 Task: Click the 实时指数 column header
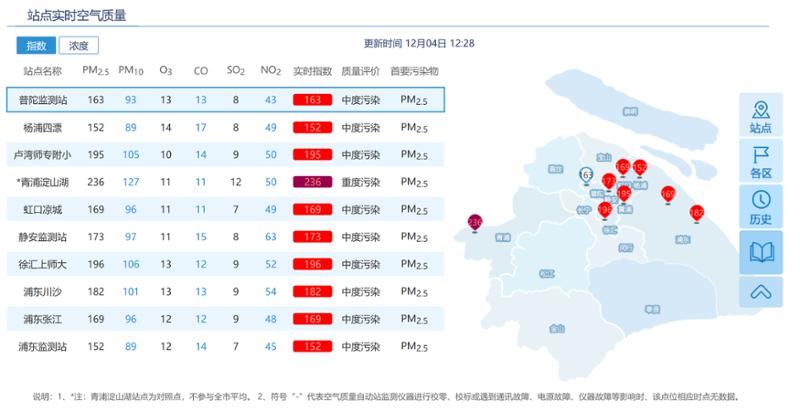[311, 72]
